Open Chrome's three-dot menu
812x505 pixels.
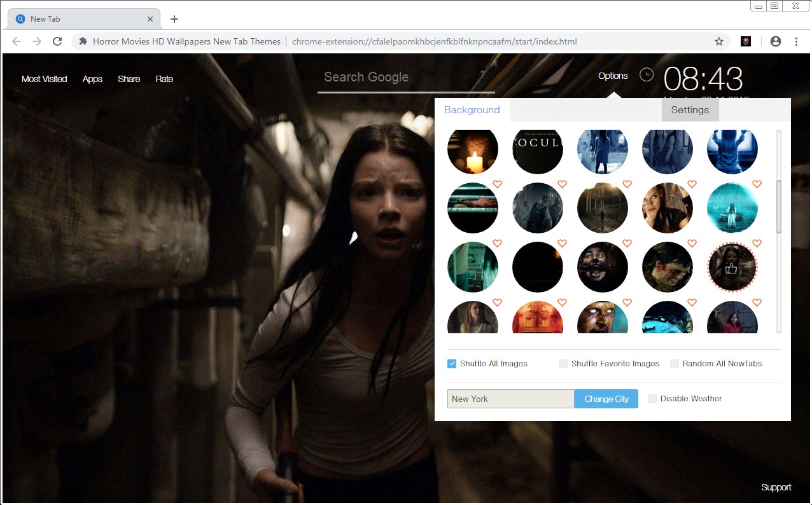click(796, 41)
